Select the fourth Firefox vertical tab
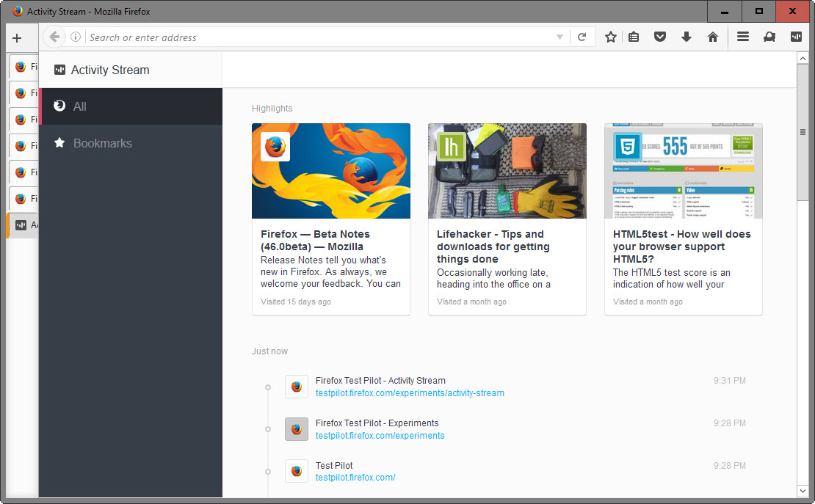This screenshot has width=815, height=504. coord(24,146)
